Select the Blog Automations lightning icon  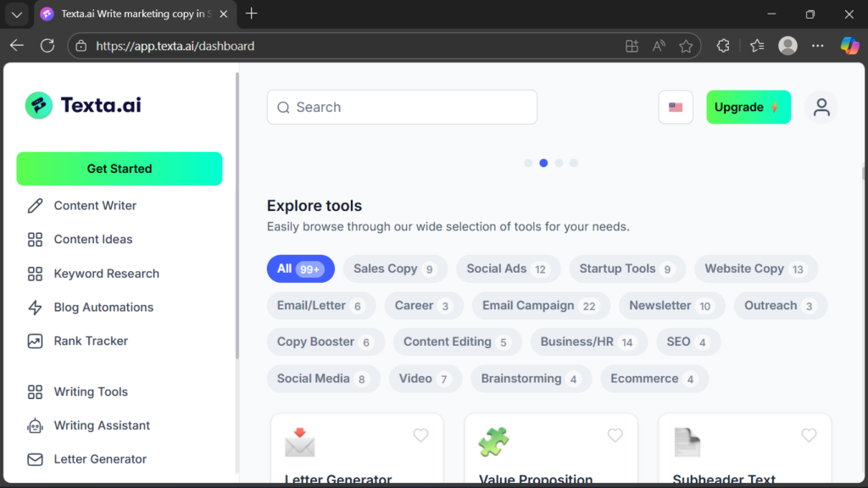(35, 307)
